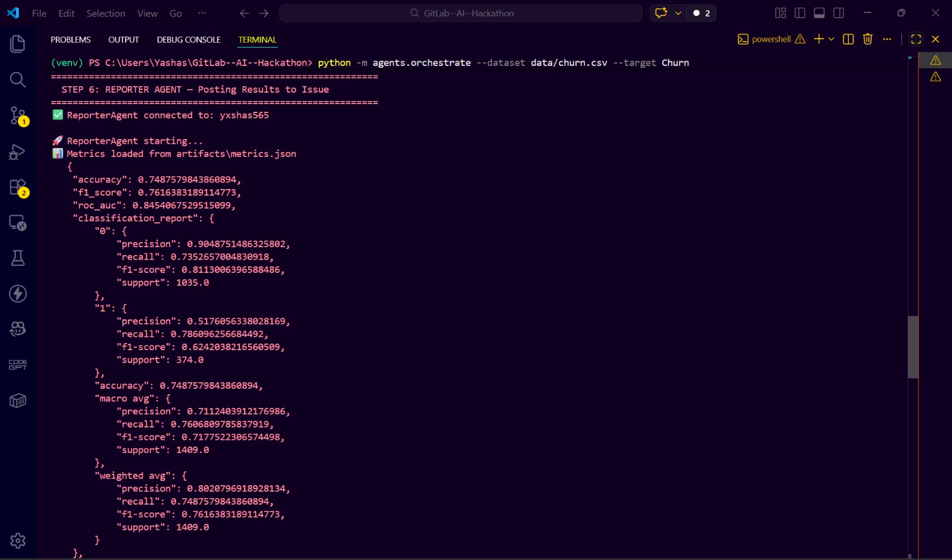Open the chat icon in title bar
Viewport: 952px width, 560px height.
(x=661, y=13)
